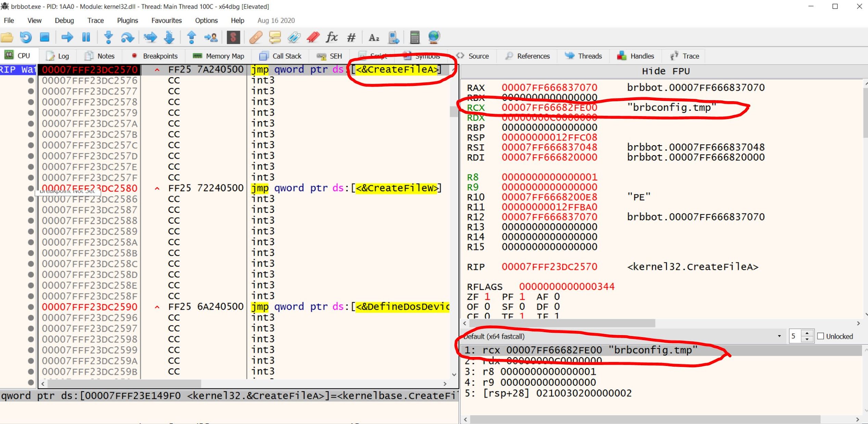The height and width of the screenshot is (424, 868).
Task: Increase argument count with the up stepper
Action: (807, 333)
